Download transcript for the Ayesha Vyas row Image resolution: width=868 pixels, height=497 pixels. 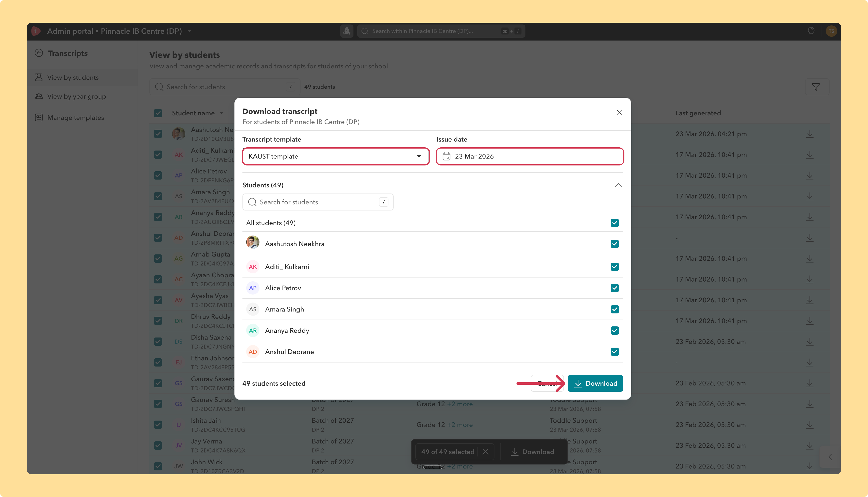pyautogui.click(x=810, y=300)
